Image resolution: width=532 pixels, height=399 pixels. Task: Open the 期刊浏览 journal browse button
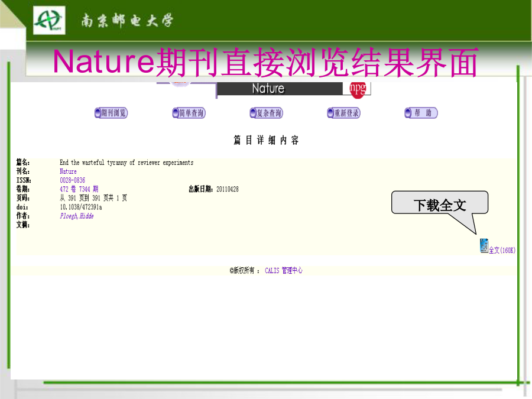click(x=111, y=113)
